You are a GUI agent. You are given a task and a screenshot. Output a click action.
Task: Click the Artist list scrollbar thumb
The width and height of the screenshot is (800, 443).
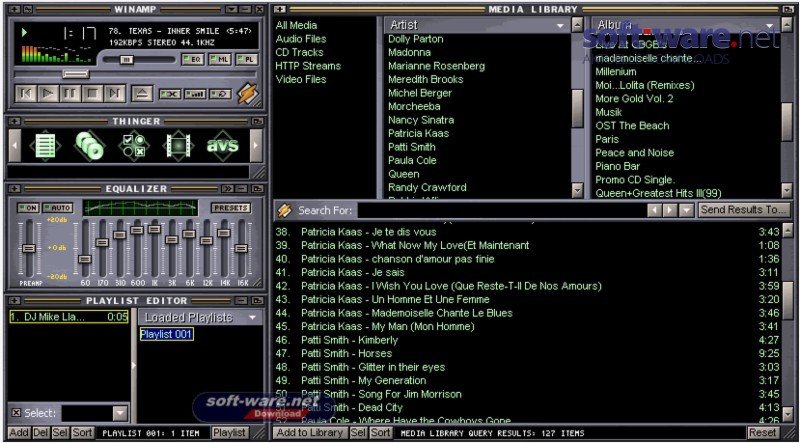point(577,108)
